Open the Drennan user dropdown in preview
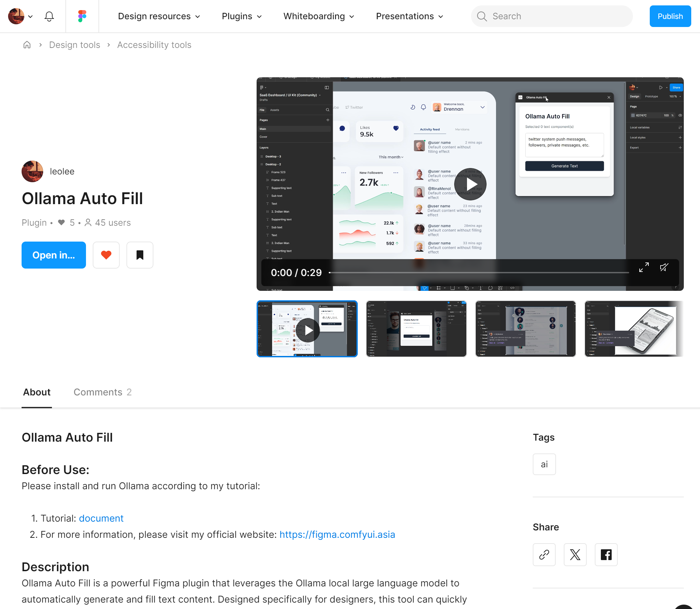Screen dimensions: 700x609 (460, 107)
